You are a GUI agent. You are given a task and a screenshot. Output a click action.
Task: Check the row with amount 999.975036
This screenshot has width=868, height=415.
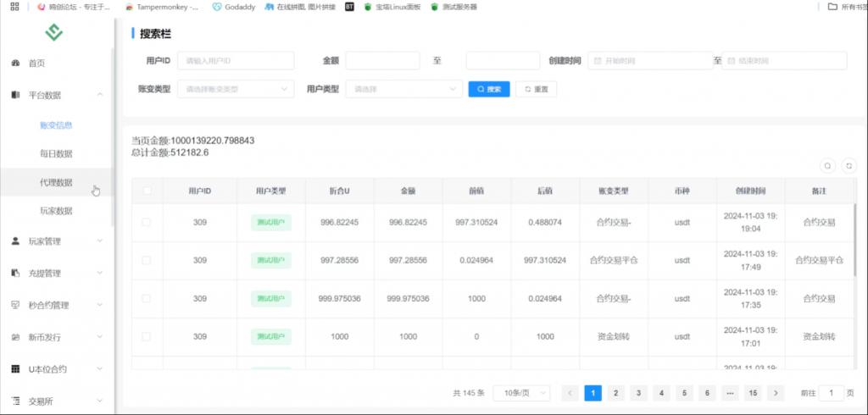pyautogui.click(x=147, y=298)
